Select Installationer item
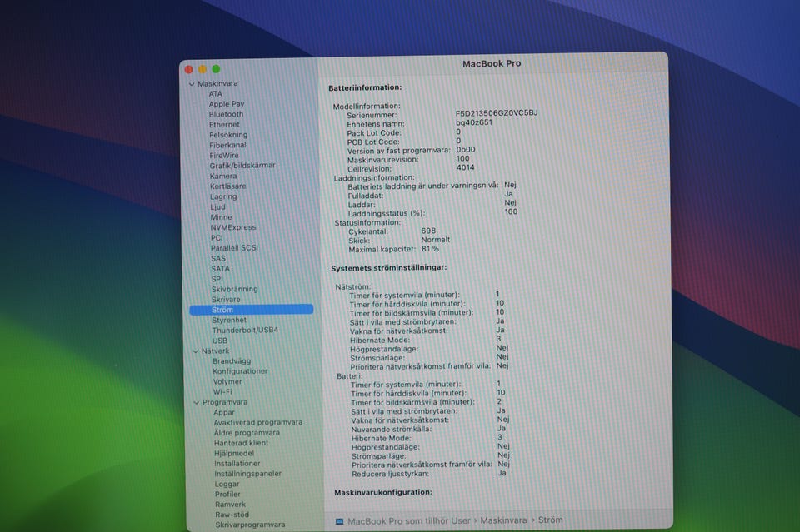Screen dimensions: 800x532 [x=237, y=464]
